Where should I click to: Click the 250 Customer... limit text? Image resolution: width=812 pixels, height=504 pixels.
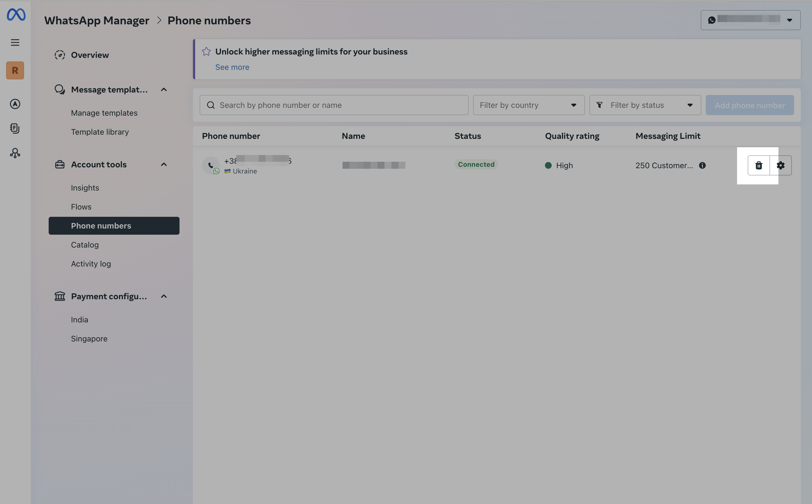(x=664, y=166)
